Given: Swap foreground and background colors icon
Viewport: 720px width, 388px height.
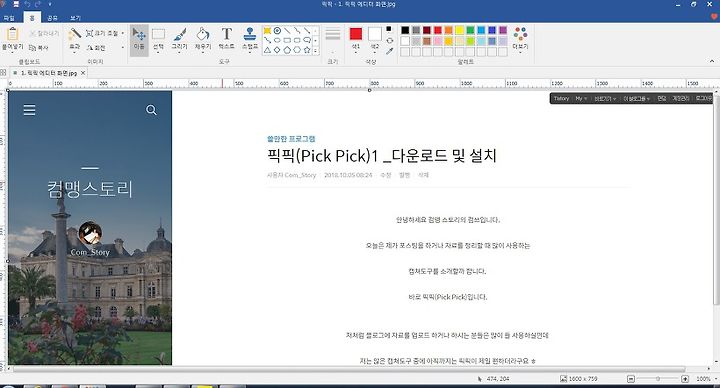Looking at the screenshot, I should click(x=389, y=40).
